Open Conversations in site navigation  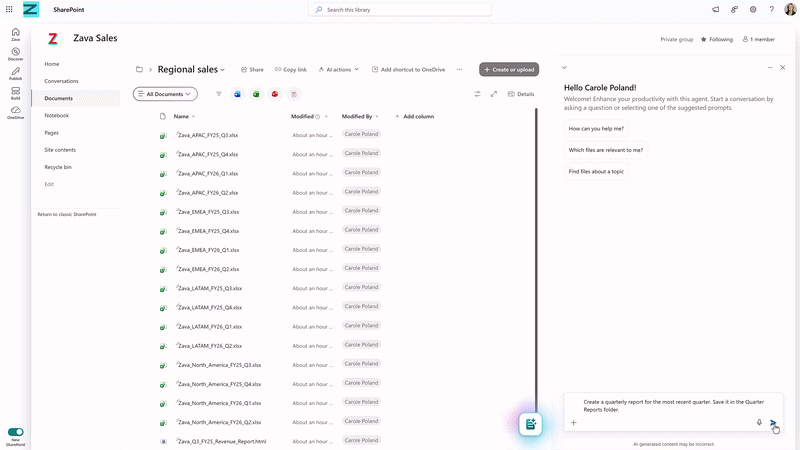pos(61,81)
